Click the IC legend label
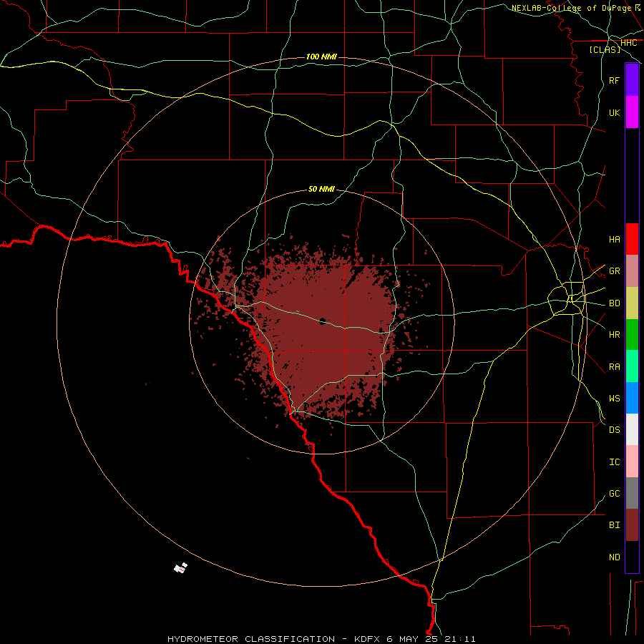Viewport: 644px width, 644px height. [614, 462]
